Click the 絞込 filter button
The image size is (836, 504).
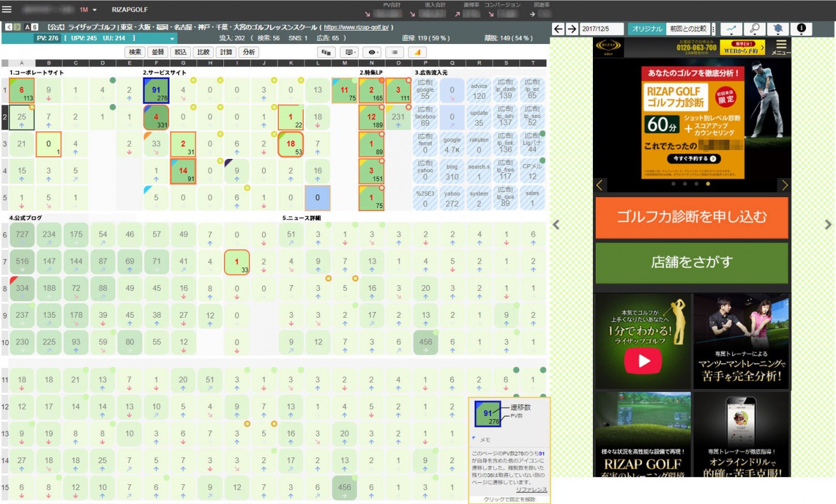181,52
